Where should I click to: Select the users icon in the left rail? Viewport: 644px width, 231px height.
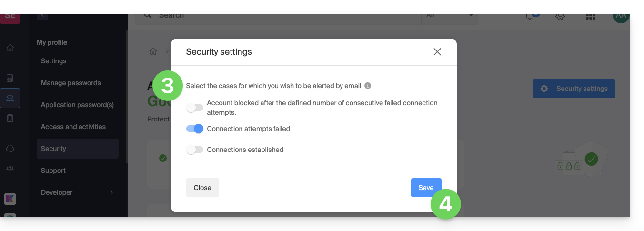[x=10, y=98]
